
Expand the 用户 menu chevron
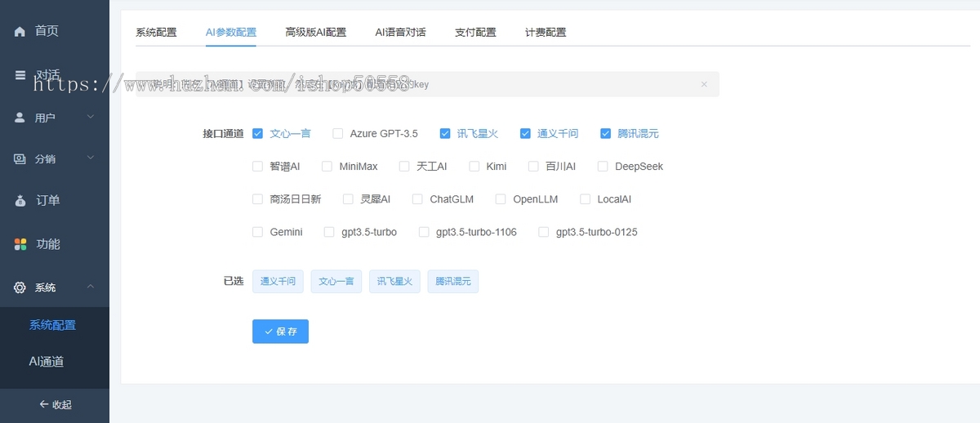(x=91, y=117)
